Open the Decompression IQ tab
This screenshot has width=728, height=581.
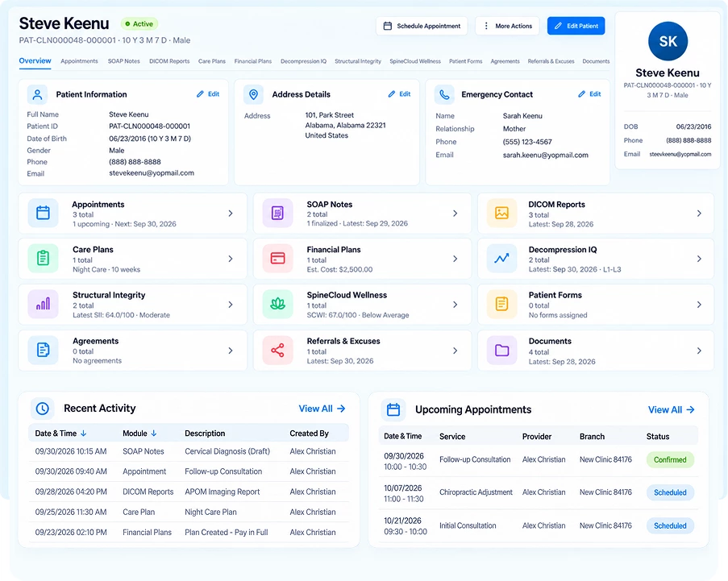click(x=304, y=61)
